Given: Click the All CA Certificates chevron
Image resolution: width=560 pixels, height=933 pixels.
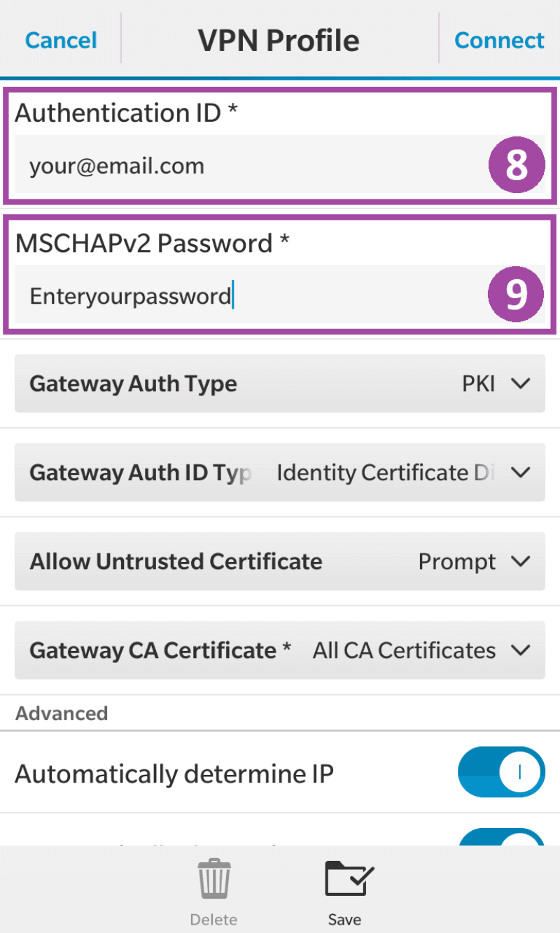Looking at the screenshot, I should 521,650.
